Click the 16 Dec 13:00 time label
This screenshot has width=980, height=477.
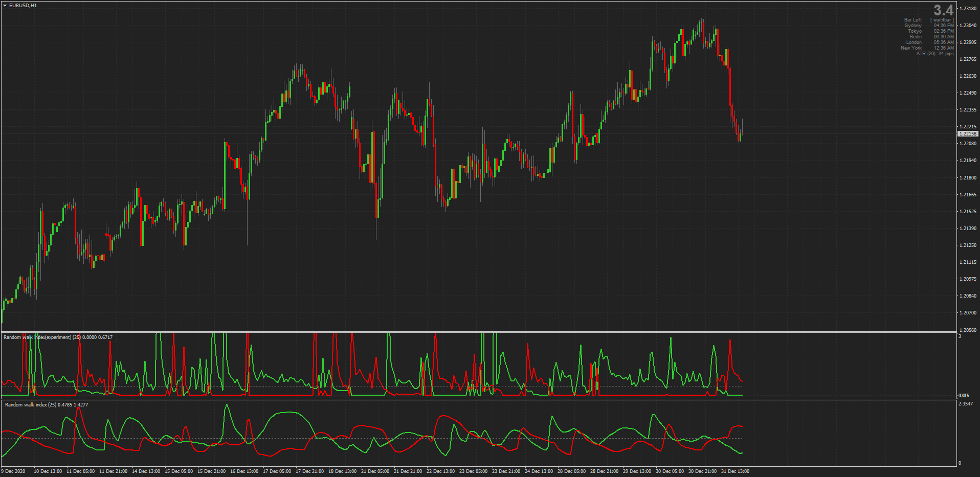244,471
